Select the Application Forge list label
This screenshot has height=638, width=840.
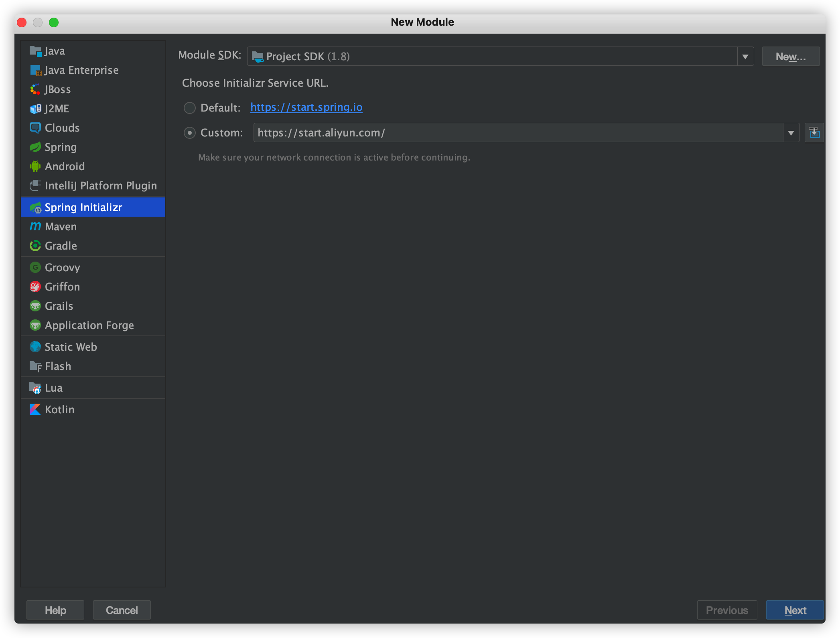(x=89, y=325)
